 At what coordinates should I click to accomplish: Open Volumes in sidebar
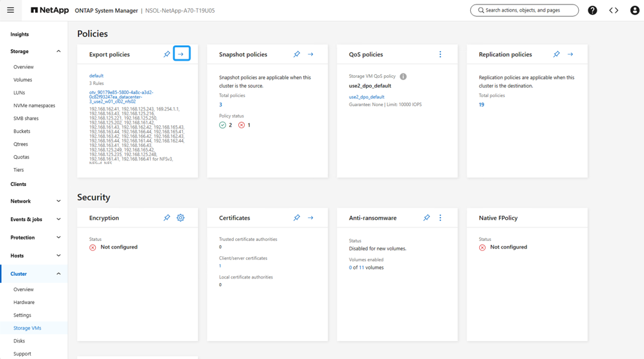22,80
